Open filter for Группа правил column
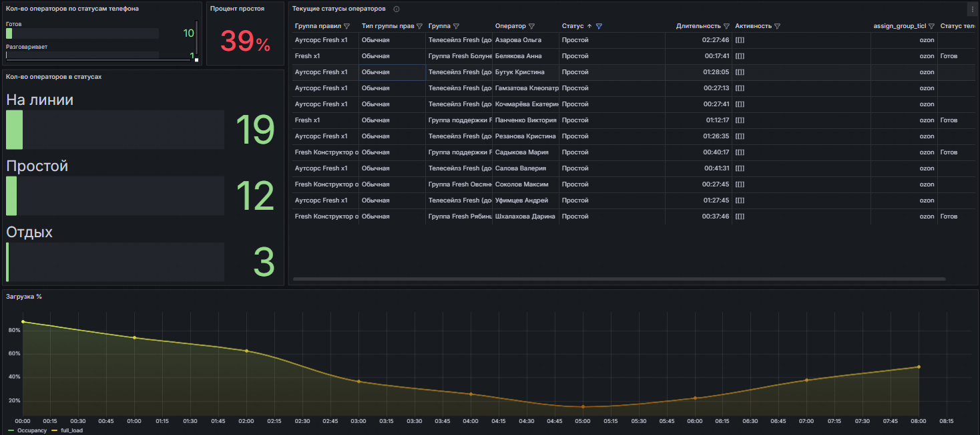980x435 pixels. (346, 26)
